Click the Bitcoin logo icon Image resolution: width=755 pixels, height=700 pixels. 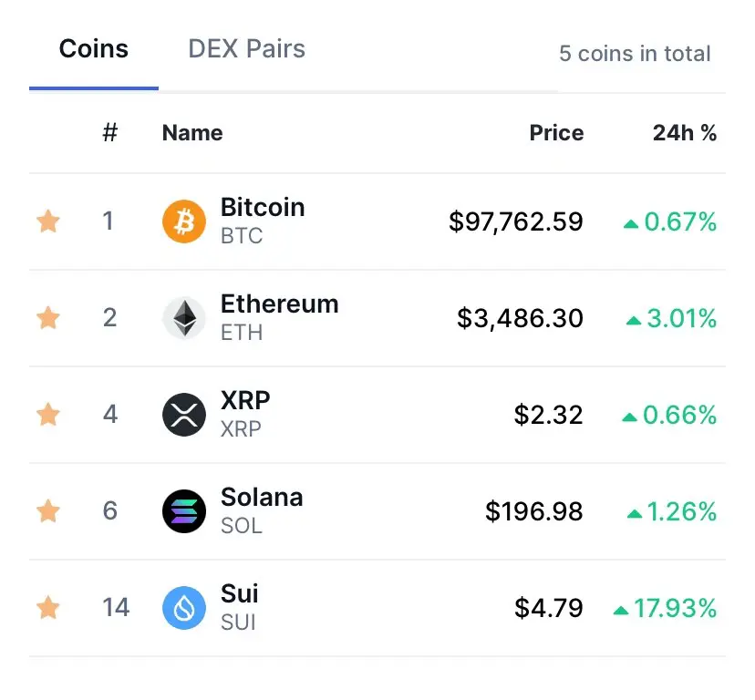coord(184,221)
